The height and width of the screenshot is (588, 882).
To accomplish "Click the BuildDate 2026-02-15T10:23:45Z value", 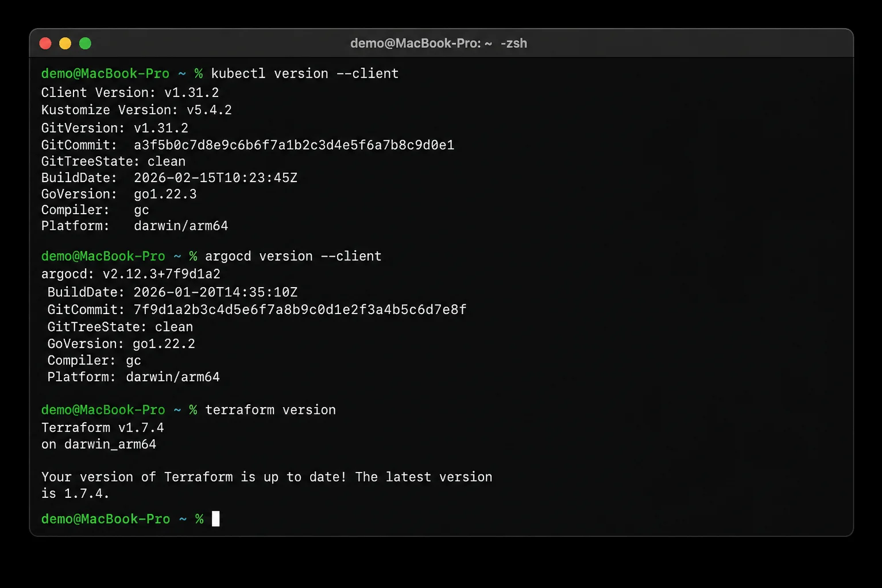I will pyautogui.click(x=216, y=178).
